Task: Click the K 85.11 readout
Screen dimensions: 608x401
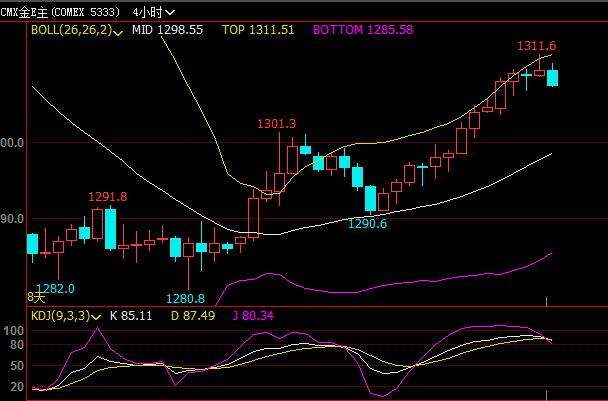Action: 131,316
